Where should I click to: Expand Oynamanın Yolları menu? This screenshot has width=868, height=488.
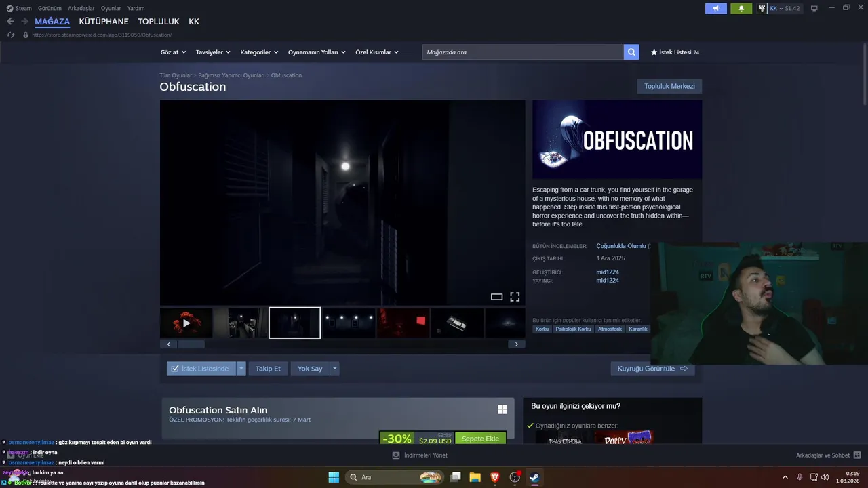(x=317, y=52)
